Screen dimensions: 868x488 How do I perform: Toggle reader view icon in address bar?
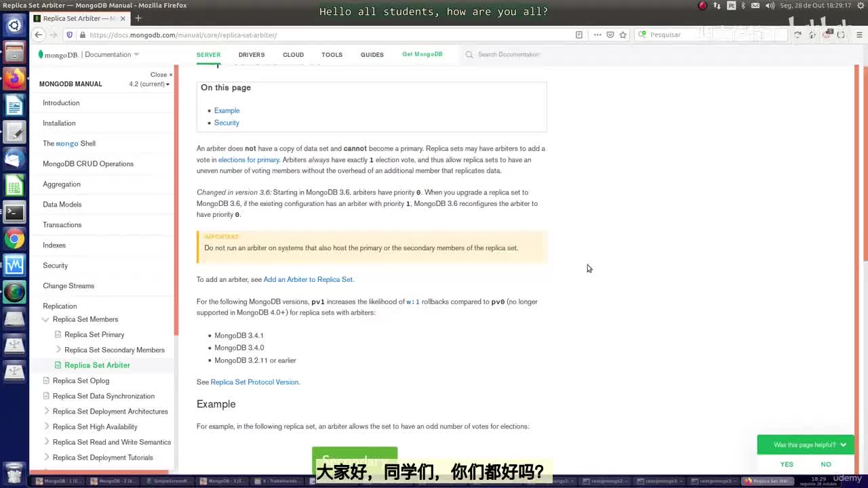tap(579, 35)
